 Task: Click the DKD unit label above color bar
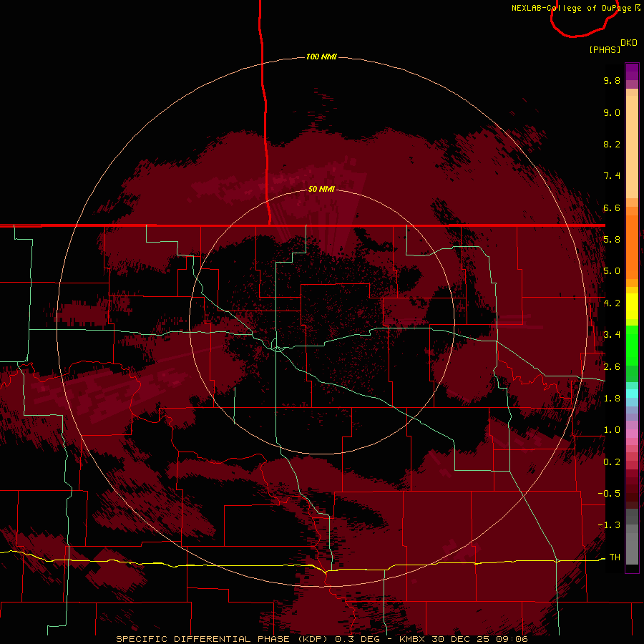point(629,43)
